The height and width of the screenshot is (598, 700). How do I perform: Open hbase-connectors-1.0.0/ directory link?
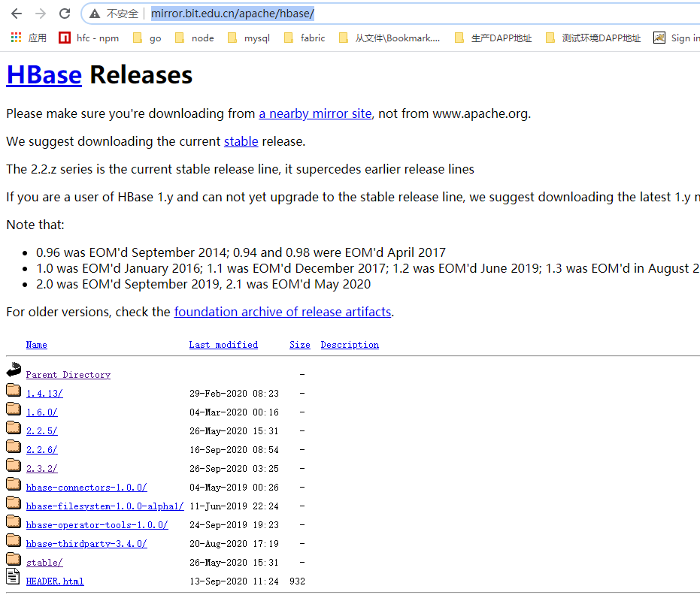coord(86,488)
